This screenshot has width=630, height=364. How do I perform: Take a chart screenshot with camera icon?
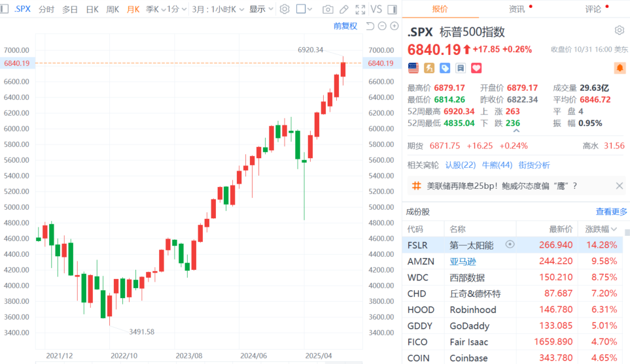[x=328, y=9]
